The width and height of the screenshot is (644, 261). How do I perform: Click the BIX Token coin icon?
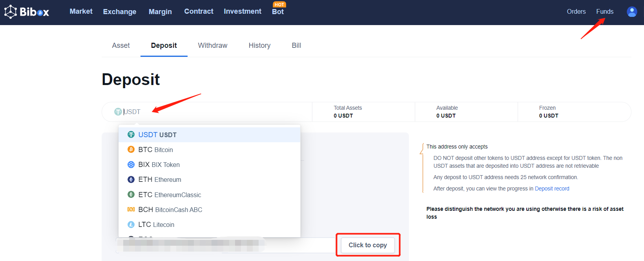(x=131, y=165)
